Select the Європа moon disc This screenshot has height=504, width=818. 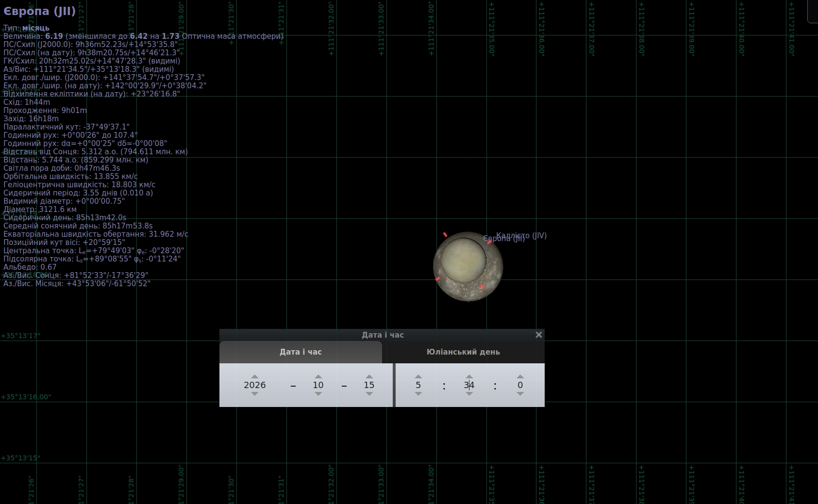point(464,260)
